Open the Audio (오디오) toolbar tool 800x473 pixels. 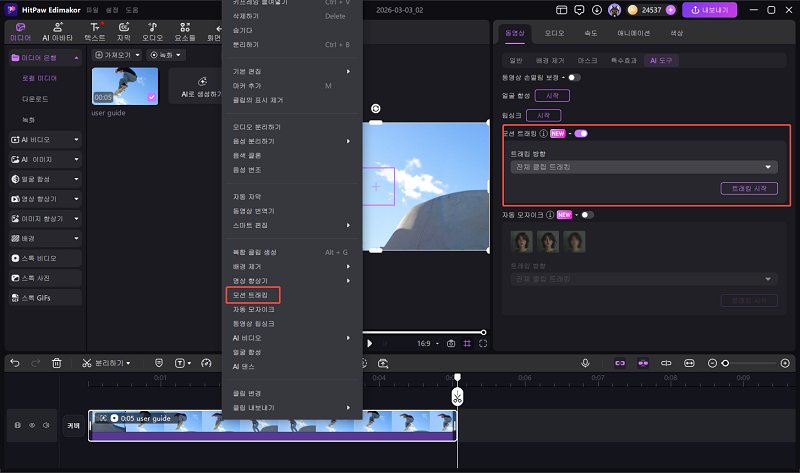click(x=152, y=32)
